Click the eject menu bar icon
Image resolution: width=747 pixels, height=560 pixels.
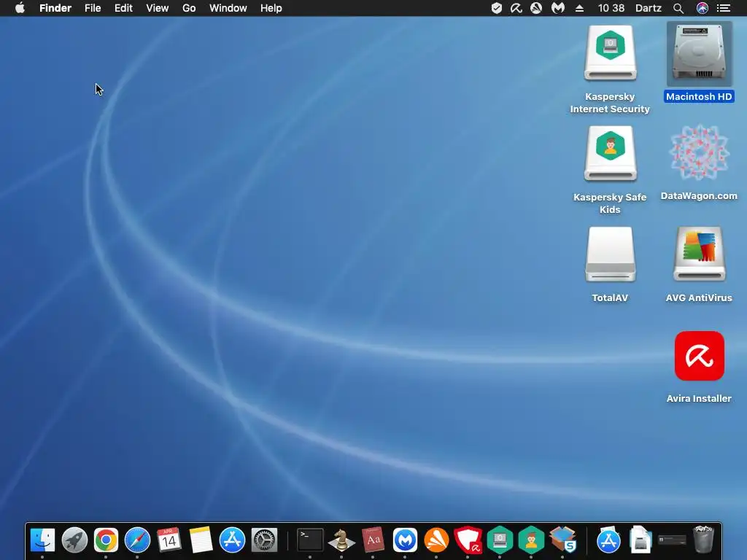pyautogui.click(x=579, y=8)
